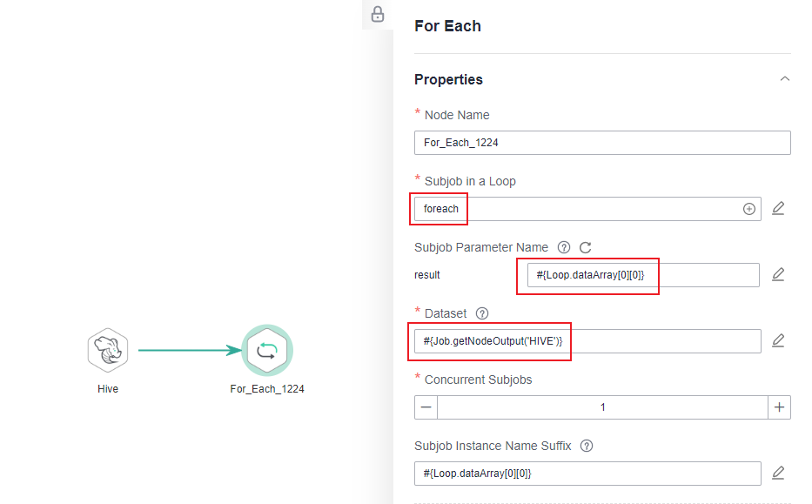Image resolution: width=812 pixels, height=504 pixels.
Task: Click the lock icon above the panel
Action: [x=378, y=14]
